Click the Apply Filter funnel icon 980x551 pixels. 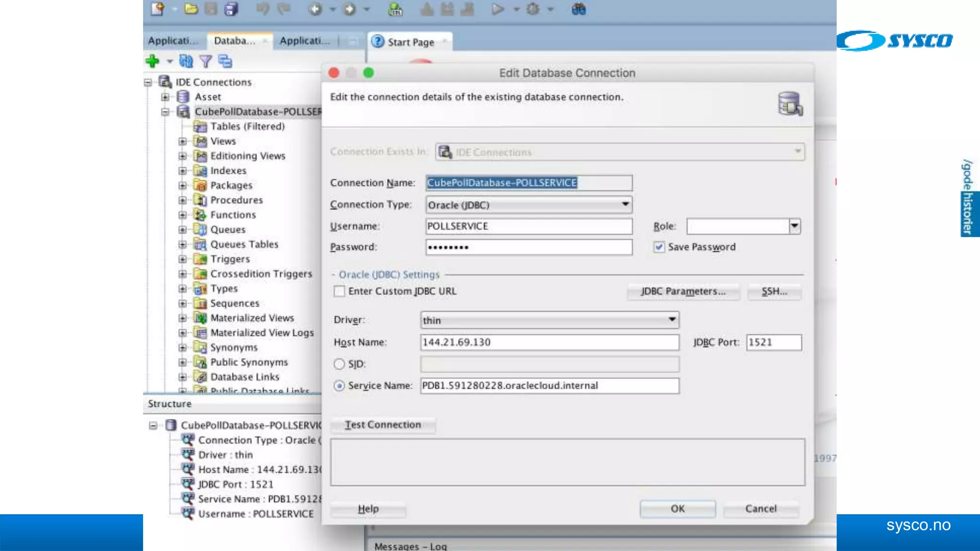[206, 61]
